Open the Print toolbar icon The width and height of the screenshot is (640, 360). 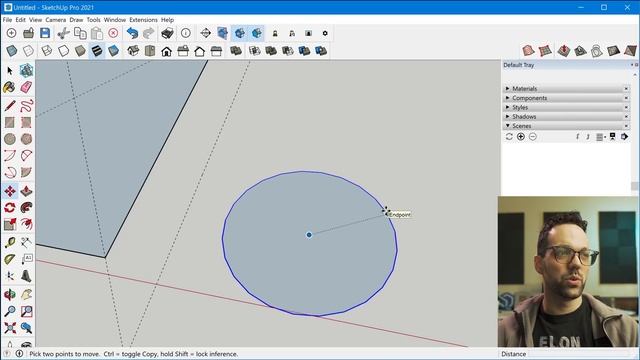[x=167, y=33]
